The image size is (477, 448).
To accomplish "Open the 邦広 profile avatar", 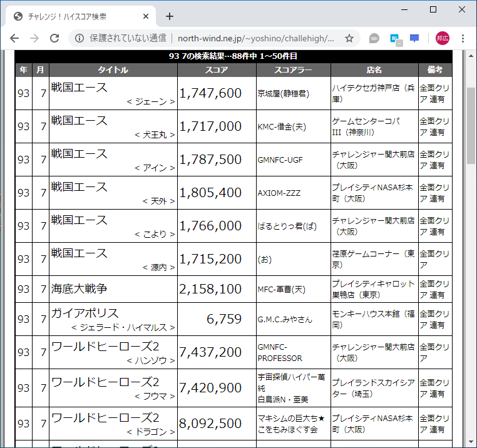I will coord(443,38).
